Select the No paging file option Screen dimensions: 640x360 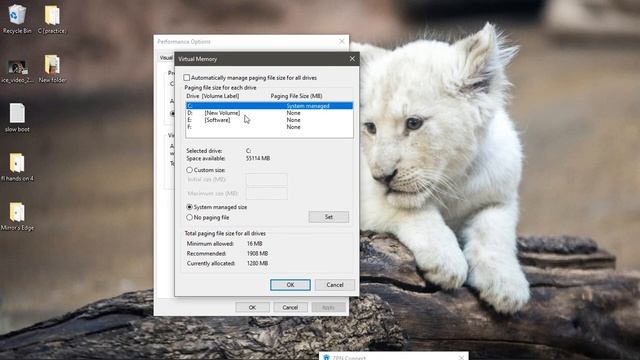tap(189, 218)
